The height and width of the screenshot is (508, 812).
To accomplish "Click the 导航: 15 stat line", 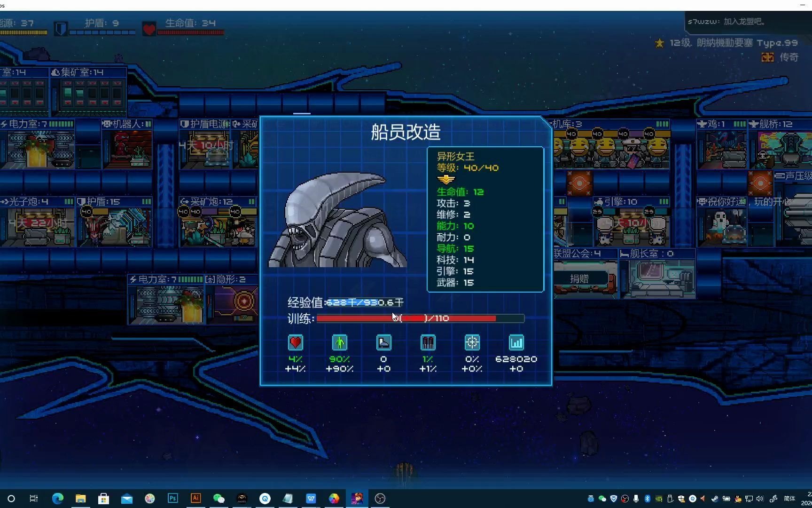I will click(x=455, y=249).
